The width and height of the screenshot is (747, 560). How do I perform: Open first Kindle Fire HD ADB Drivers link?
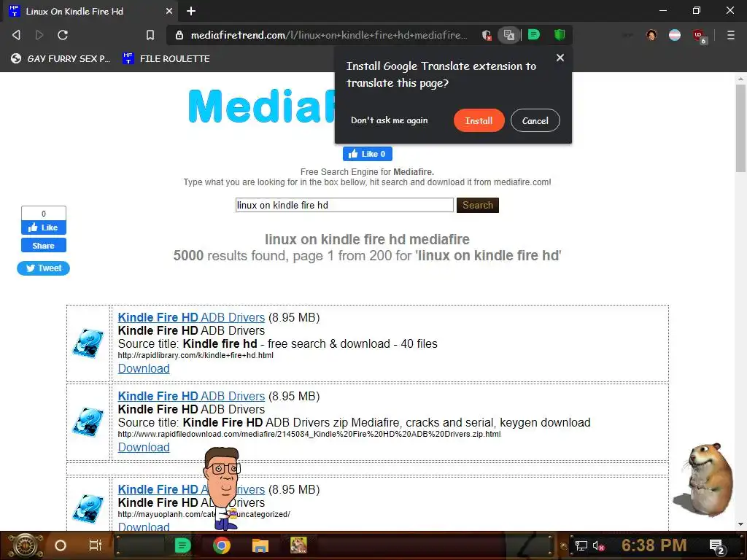(x=191, y=317)
